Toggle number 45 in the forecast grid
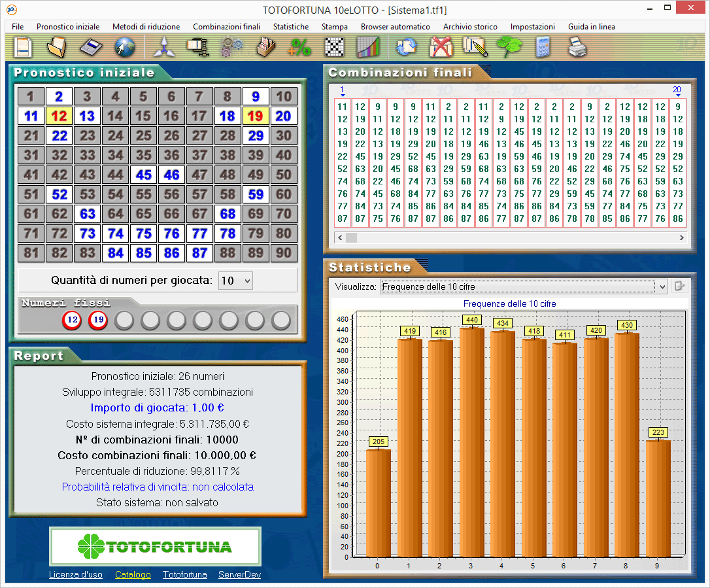Image resolution: width=710 pixels, height=588 pixels. 143,175
